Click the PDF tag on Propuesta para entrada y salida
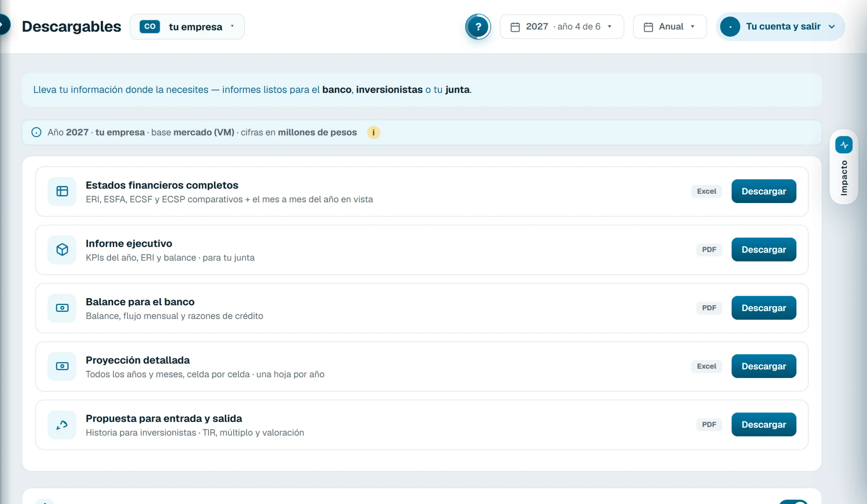Screen dimensions: 867x504 (709, 425)
